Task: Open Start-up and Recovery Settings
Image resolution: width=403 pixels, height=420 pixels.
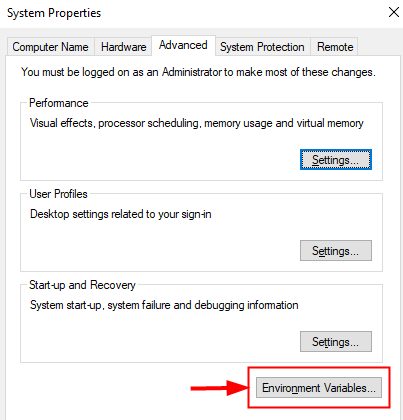Action: pos(336,341)
